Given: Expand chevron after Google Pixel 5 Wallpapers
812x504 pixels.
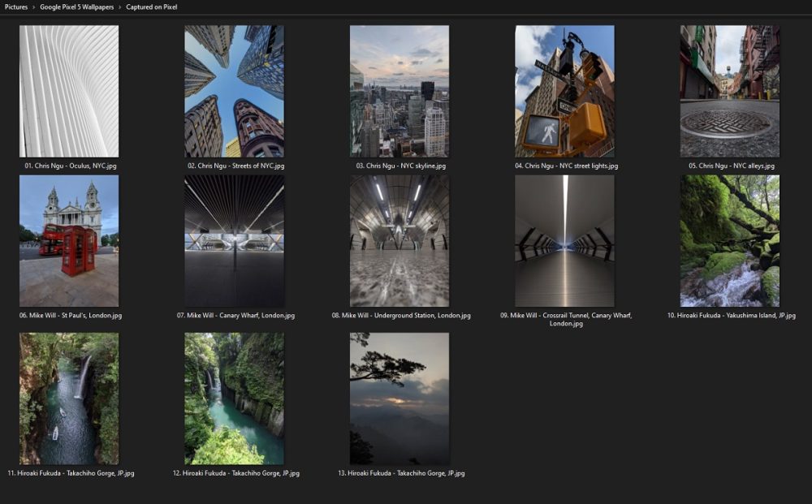Looking at the screenshot, I should point(120,7).
